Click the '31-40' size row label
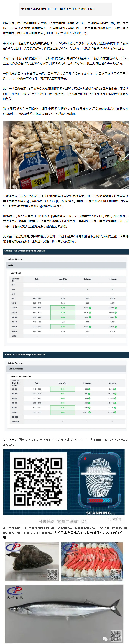Screen dimensions: 133x644 (x=14, y=322)
